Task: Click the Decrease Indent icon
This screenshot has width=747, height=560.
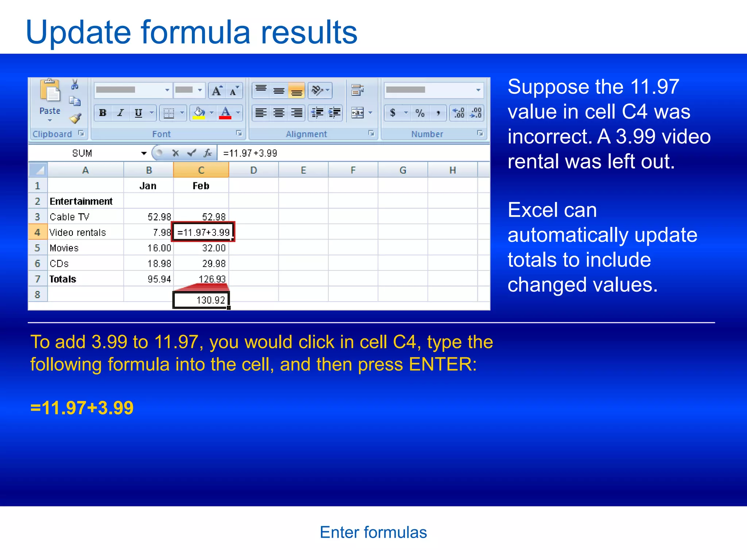Action: point(317,113)
